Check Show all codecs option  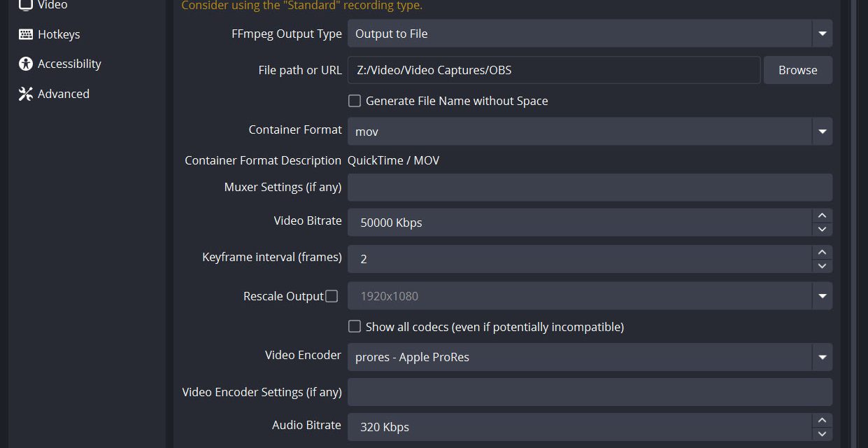pos(355,326)
